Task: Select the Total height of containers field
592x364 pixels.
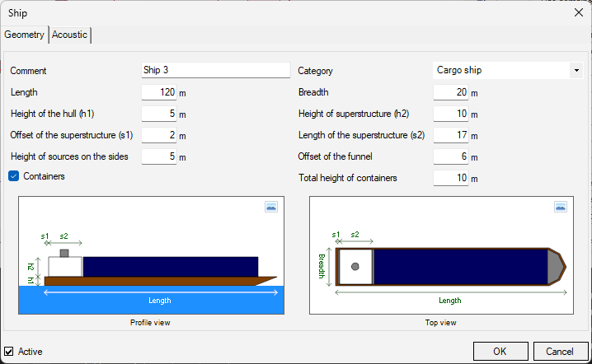Action: (451, 178)
